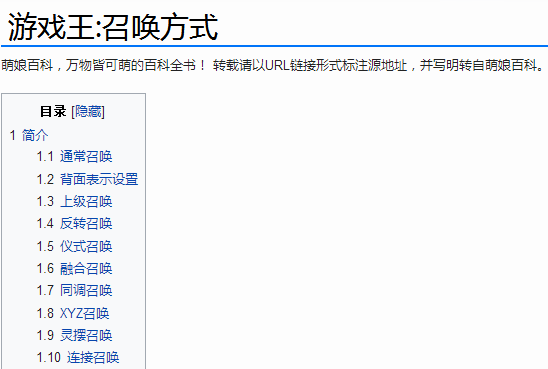Click the 萌娘百科 tagline text below title
Image resolution: width=548 pixels, height=369 pixels.
tap(104, 65)
